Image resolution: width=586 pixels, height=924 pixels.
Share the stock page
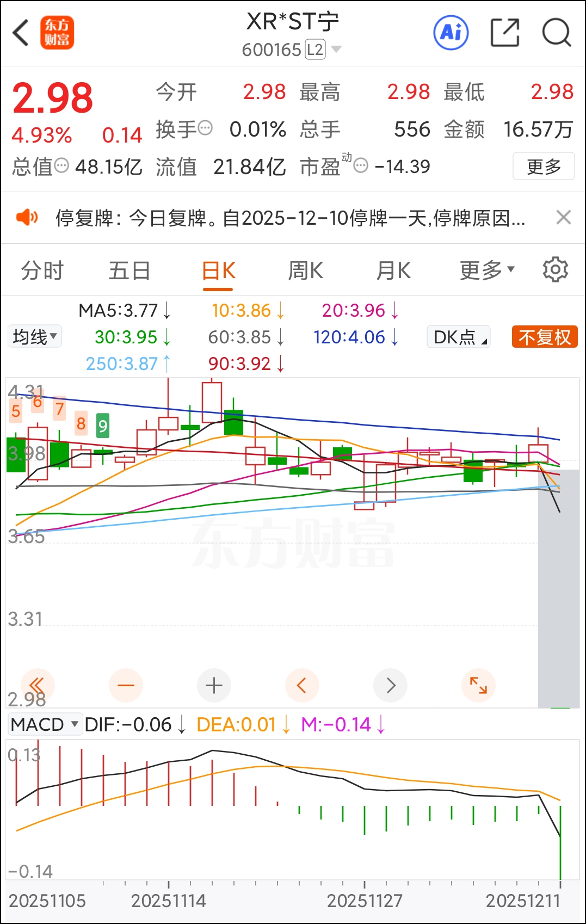(505, 33)
